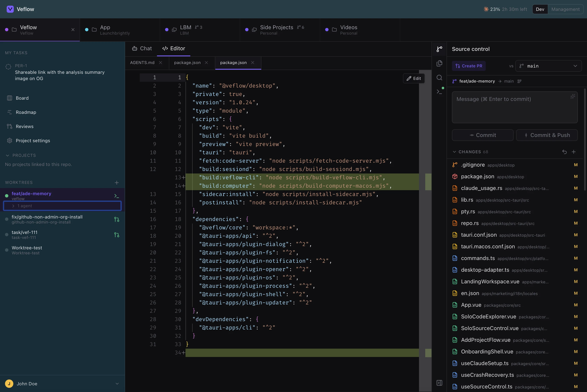Switch to Dev mode
587x392 pixels.
click(x=540, y=9)
